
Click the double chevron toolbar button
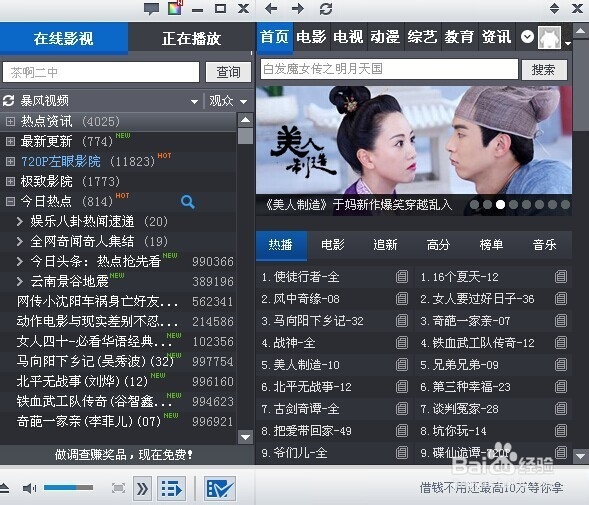click(x=142, y=488)
